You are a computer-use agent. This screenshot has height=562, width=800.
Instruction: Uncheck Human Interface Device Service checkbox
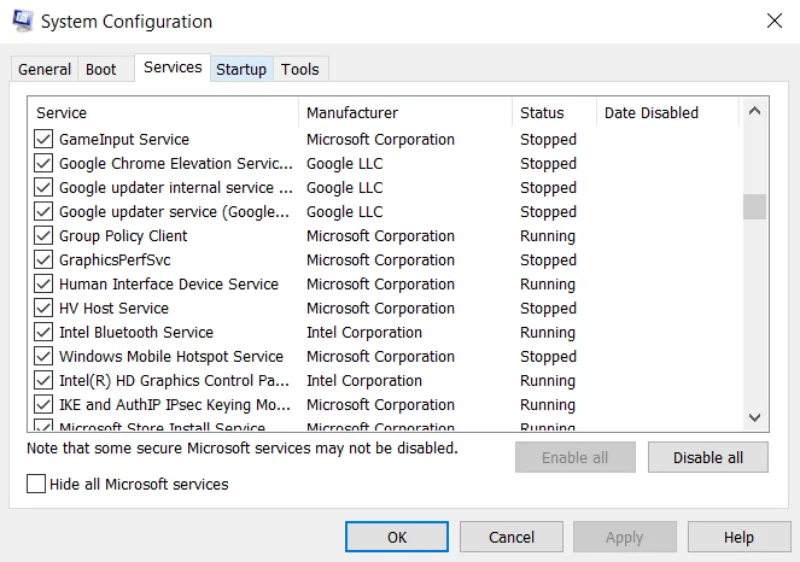tap(43, 284)
